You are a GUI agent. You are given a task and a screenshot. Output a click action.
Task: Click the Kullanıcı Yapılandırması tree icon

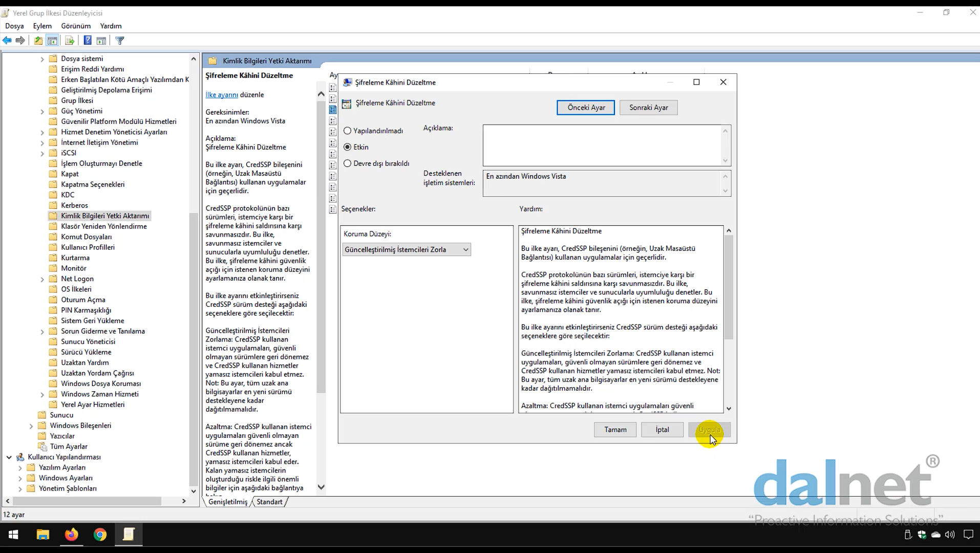pyautogui.click(x=20, y=457)
